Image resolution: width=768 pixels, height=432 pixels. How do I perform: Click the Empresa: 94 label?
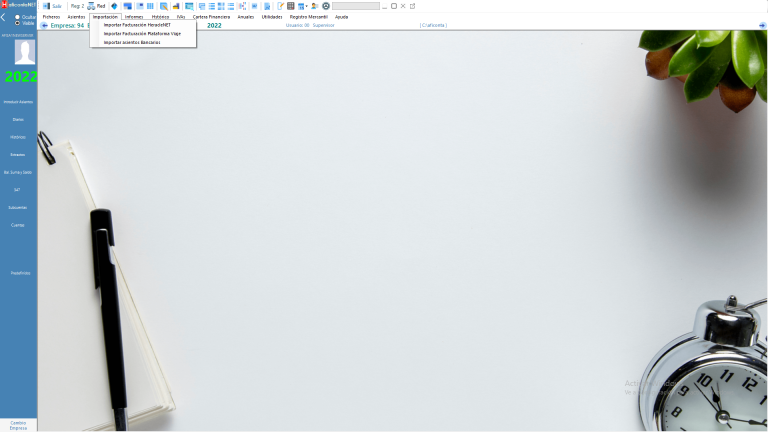click(x=67, y=25)
